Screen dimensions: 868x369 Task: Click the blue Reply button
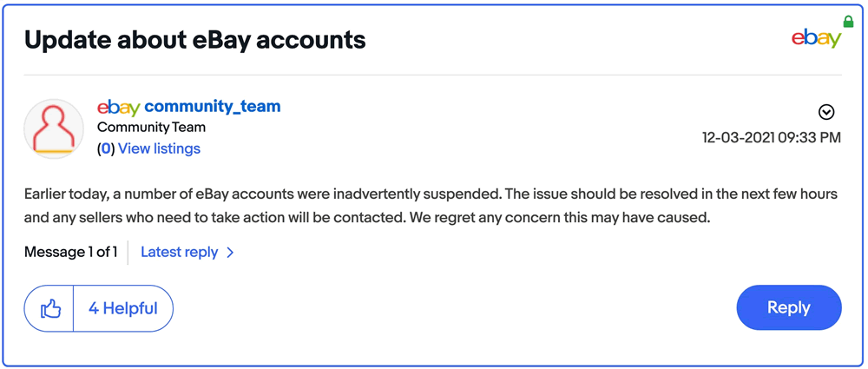click(x=789, y=307)
